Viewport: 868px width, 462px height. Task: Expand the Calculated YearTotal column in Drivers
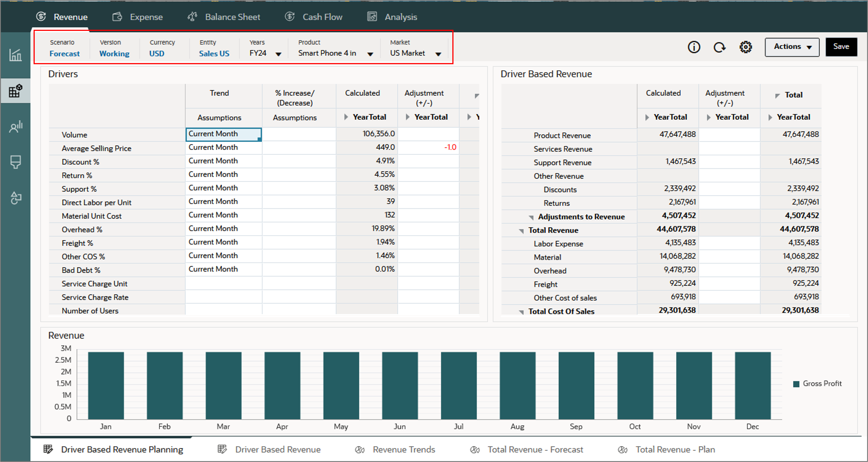346,117
